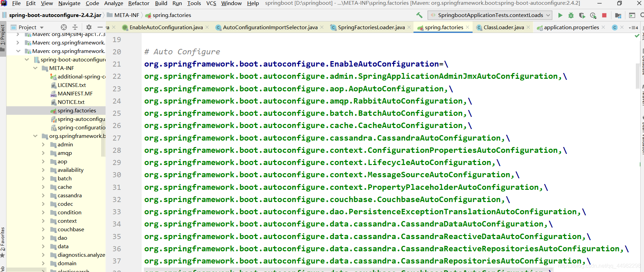Select the availability package
Screen dimensions: 644x272
click(71, 170)
